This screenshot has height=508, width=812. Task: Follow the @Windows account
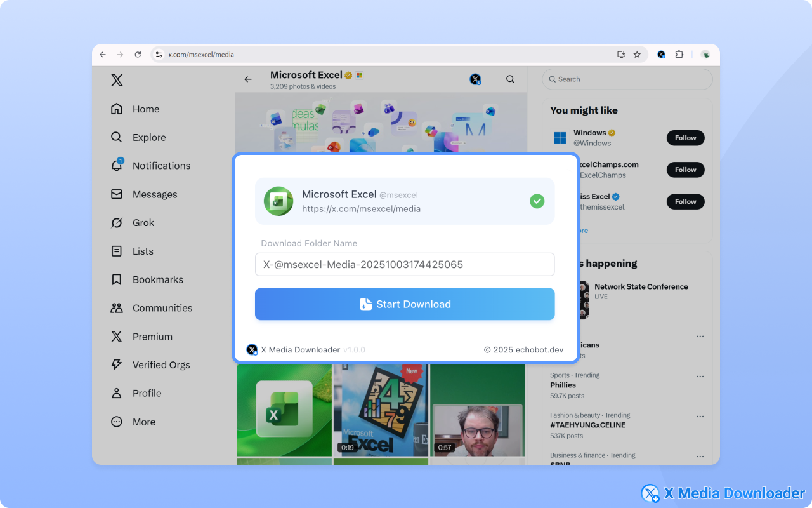[685, 138]
